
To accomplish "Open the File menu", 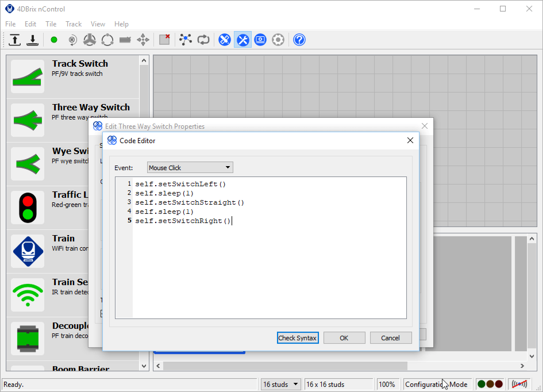I will tap(10, 24).
